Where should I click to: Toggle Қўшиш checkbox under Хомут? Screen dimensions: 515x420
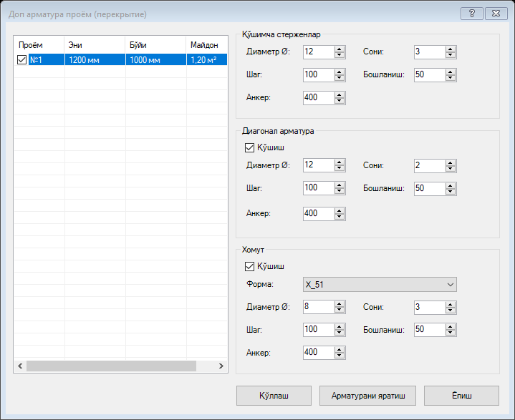coord(249,266)
